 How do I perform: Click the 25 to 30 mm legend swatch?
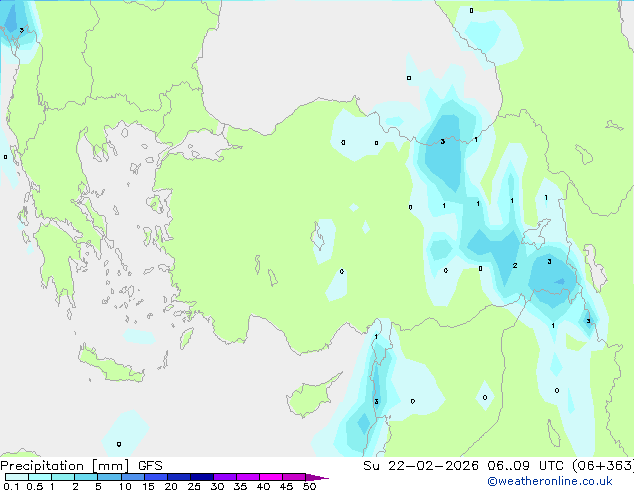(x=201, y=477)
